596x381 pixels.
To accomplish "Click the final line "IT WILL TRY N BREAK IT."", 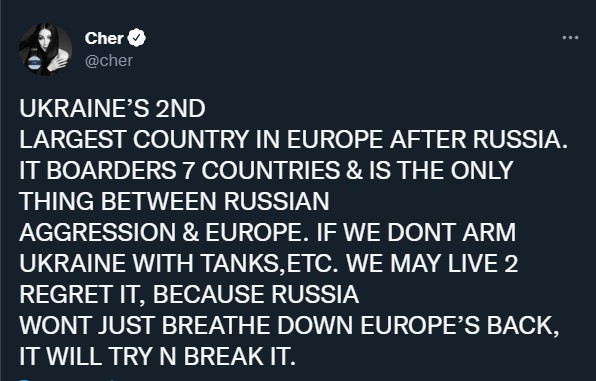I will (157, 356).
